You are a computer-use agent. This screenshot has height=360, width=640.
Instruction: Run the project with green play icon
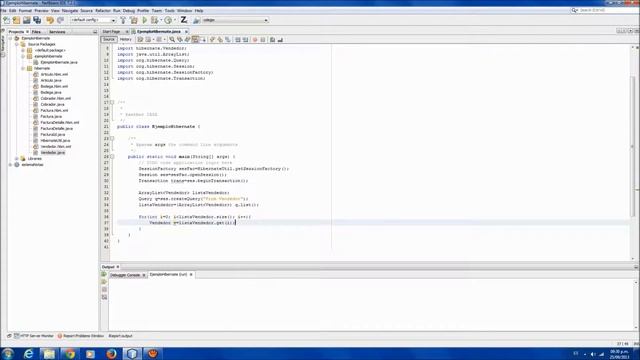point(144,20)
